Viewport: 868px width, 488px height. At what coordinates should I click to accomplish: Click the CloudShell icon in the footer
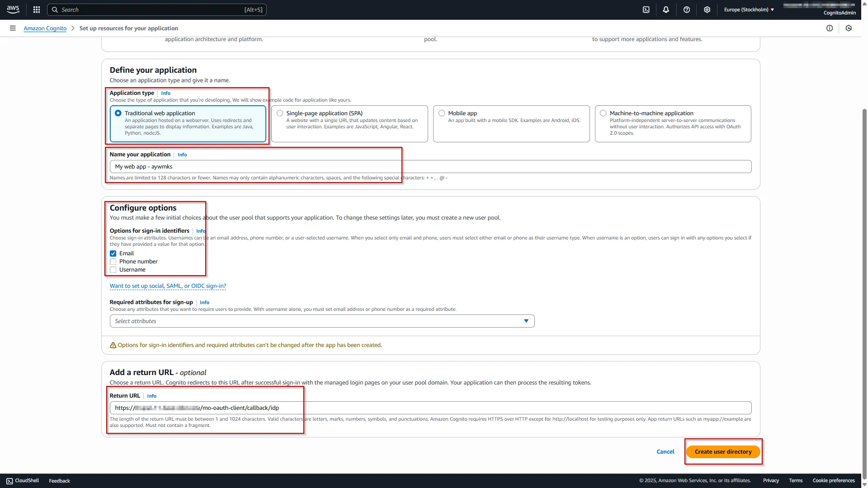click(x=9, y=481)
